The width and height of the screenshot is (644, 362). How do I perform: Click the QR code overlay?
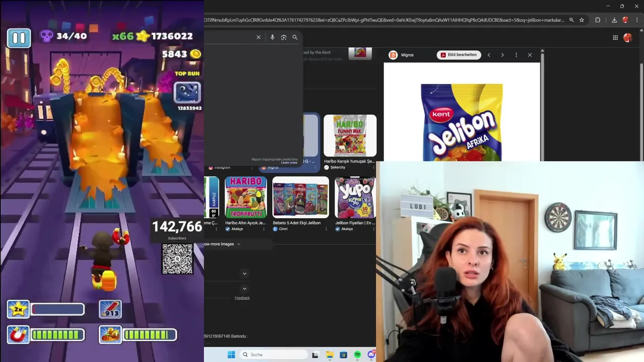coord(178,259)
